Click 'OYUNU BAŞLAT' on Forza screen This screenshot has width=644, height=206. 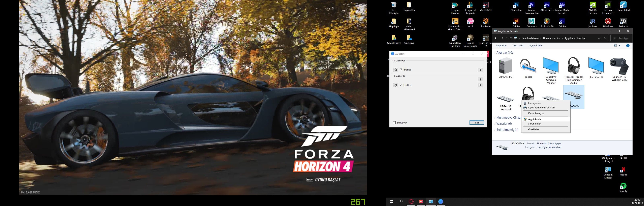(327, 179)
